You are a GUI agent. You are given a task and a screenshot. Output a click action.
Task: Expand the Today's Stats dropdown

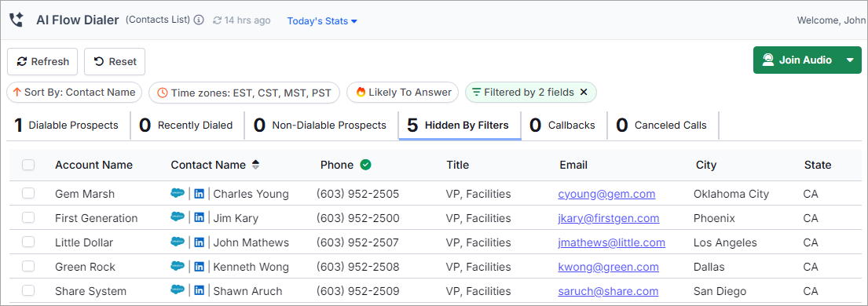click(x=322, y=21)
